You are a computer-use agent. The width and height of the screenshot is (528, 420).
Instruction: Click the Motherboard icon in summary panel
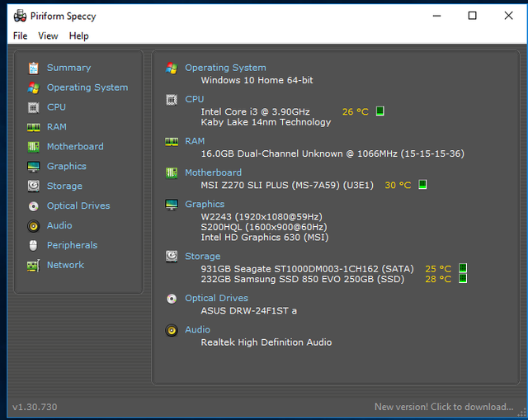tap(172, 173)
